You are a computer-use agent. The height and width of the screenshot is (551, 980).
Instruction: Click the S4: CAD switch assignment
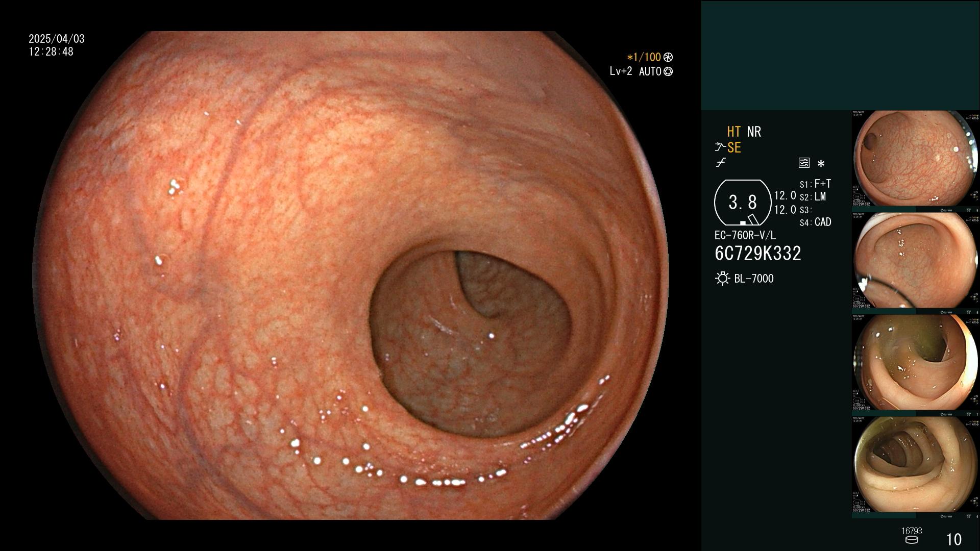click(816, 222)
